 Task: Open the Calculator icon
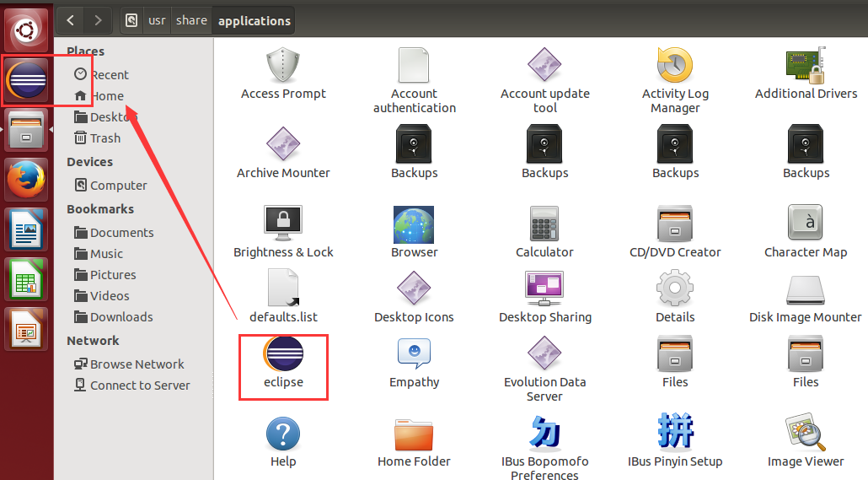(544, 224)
